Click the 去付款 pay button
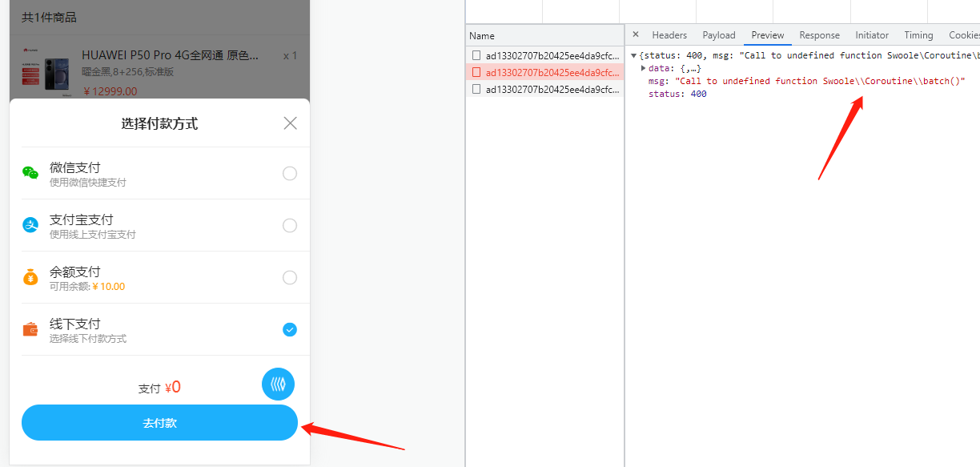Image resolution: width=980 pixels, height=467 pixels. point(159,423)
